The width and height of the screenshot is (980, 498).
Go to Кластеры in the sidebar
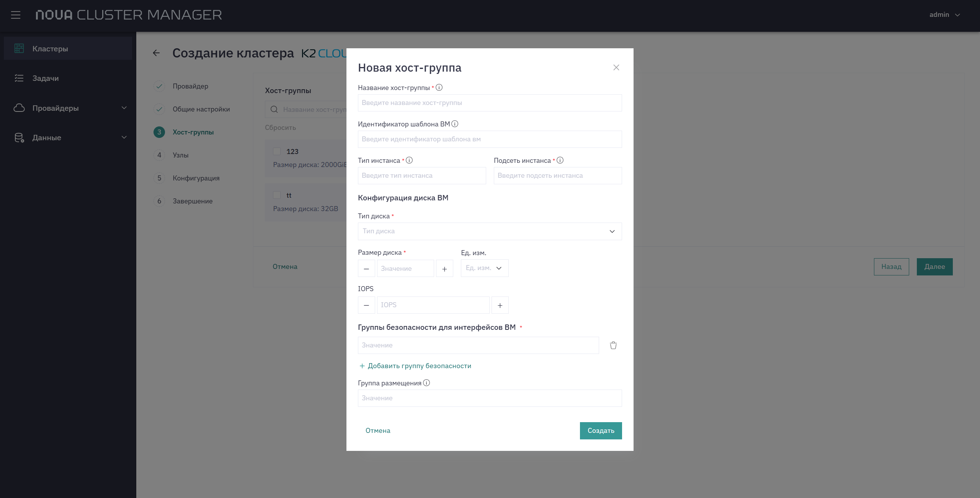point(68,48)
